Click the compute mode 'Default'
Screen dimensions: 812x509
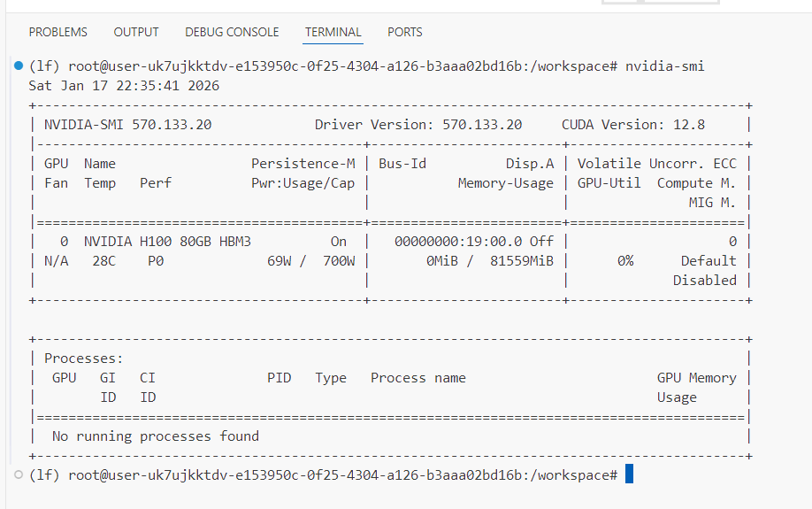click(x=709, y=261)
